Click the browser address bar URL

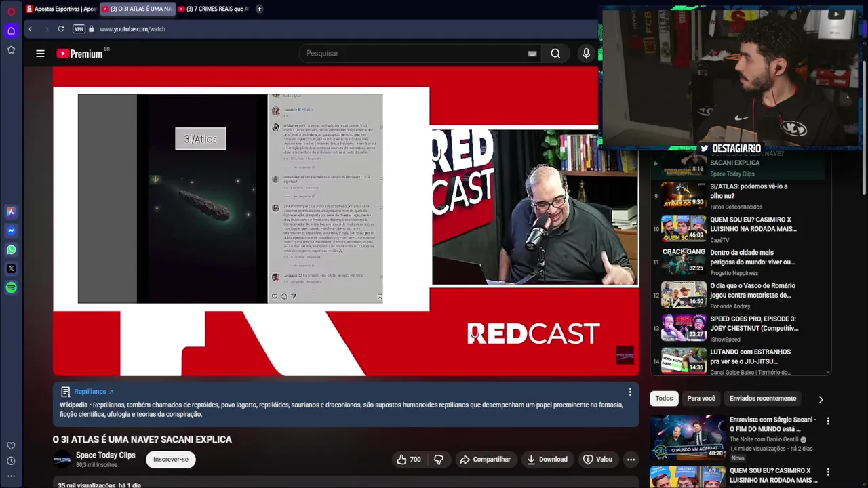click(x=132, y=29)
